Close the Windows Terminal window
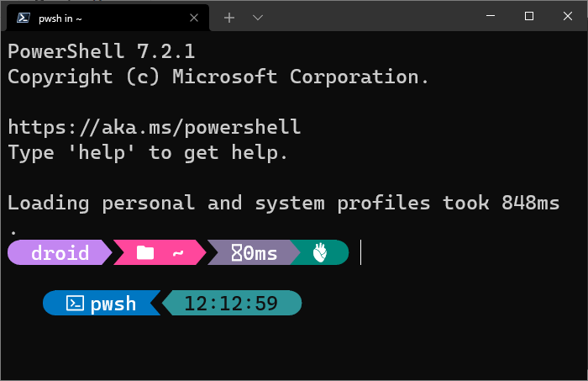This screenshot has width=588, height=381. pyautogui.click(x=568, y=16)
